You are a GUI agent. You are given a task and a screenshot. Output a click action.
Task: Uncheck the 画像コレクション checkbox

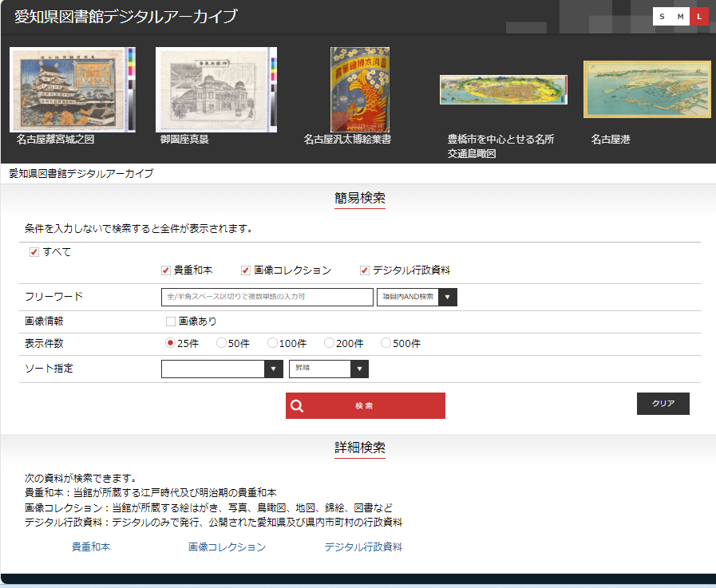(245, 270)
